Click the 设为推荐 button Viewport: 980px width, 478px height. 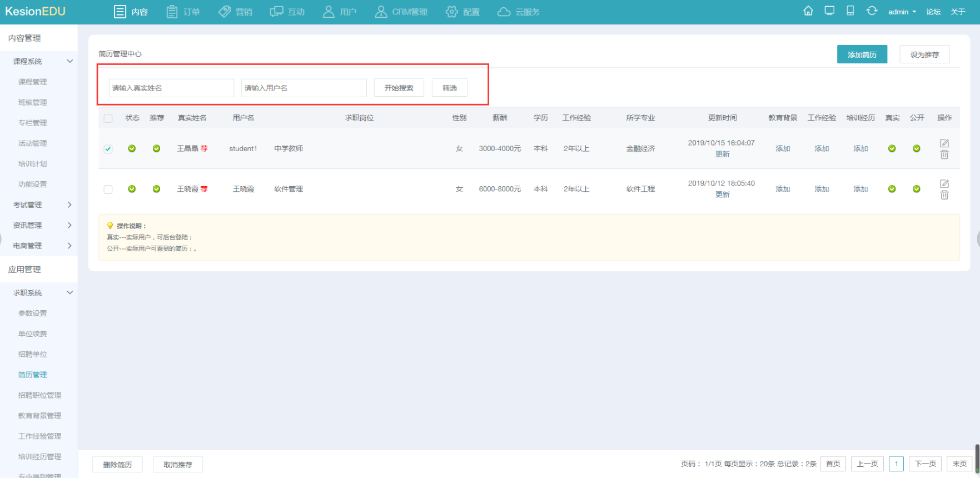(x=924, y=54)
